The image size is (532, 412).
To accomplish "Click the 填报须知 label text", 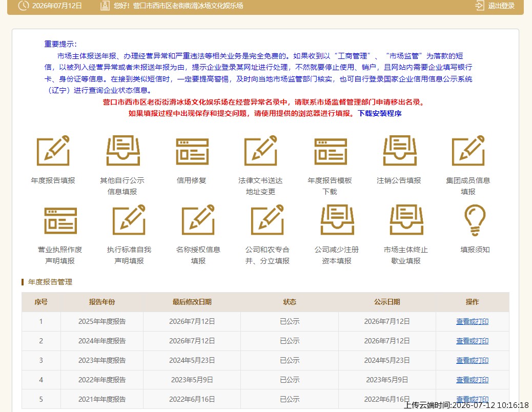I will 475,250.
